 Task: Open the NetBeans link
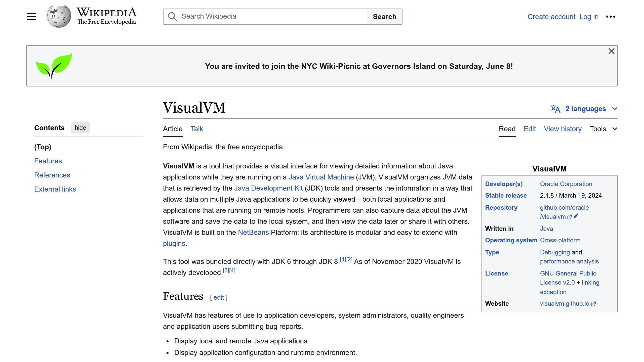253,232
